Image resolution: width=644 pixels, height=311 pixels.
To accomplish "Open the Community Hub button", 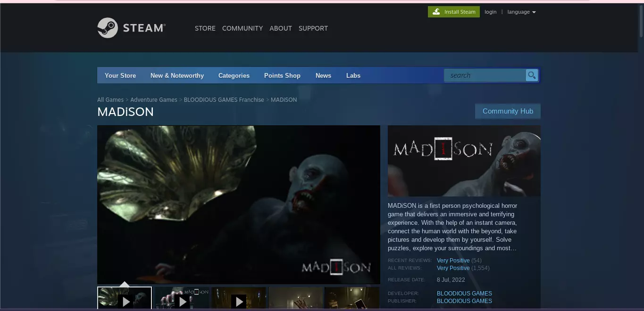I will [508, 111].
